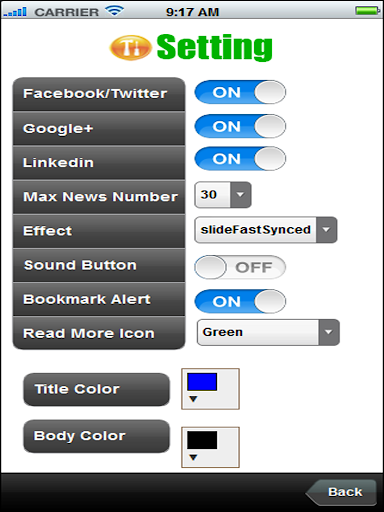Switch off the Linkedin toggle
Screen dimensions: 384x512
240,158
